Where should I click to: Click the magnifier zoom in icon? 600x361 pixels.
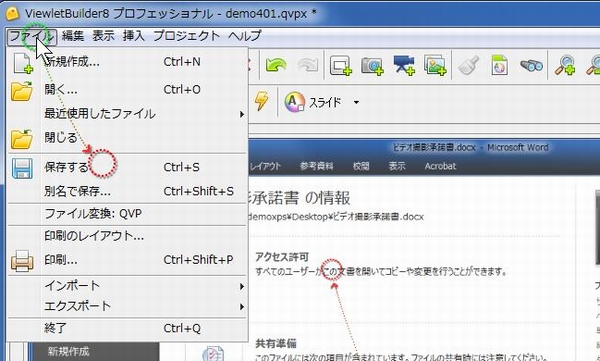565,65
